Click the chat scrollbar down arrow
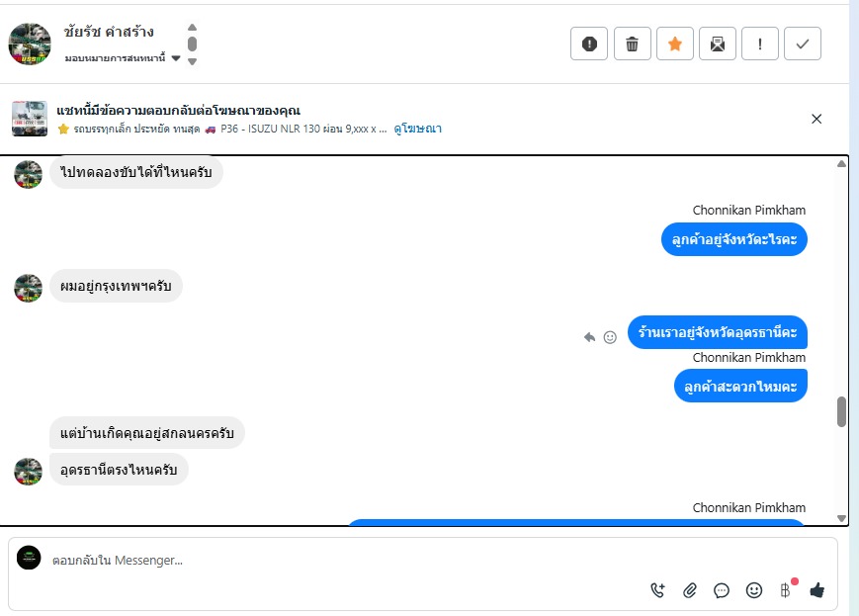This screenshot has width=859, height=616. tap(841, 518)
